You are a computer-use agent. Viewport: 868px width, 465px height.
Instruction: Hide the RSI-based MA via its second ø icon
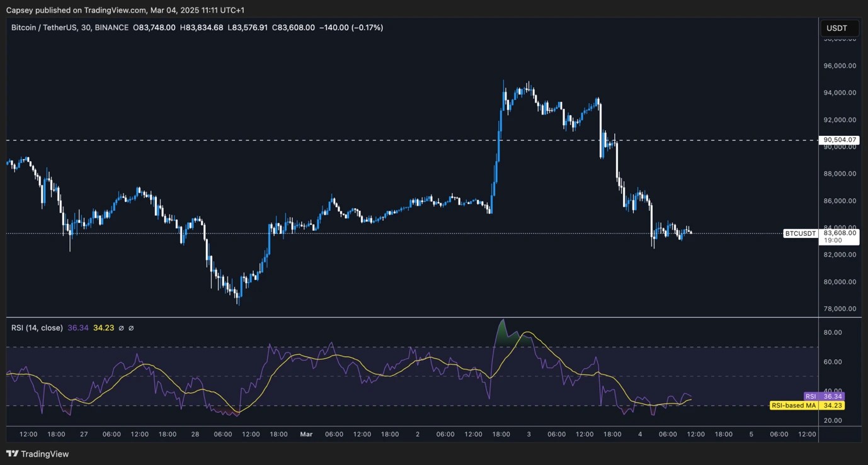[131, 327]
